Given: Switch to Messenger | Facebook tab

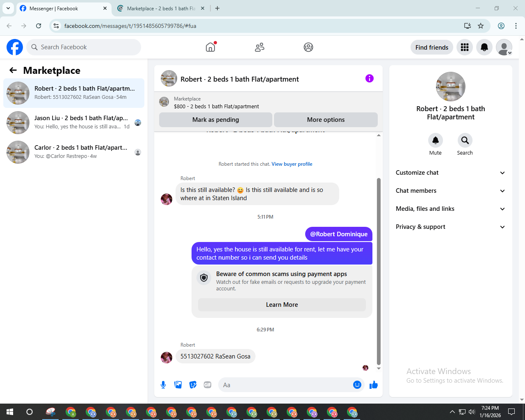Looking at the screenshot, I should coord(64,8).
